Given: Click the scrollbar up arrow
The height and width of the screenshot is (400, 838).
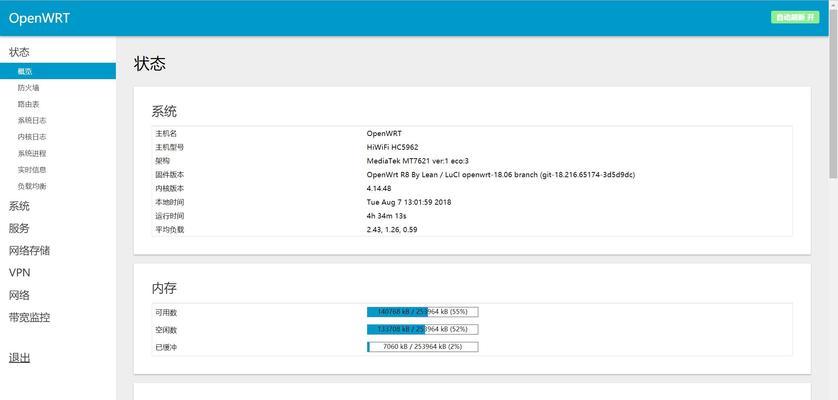Looking at the screenshot, I should (833, 4).
